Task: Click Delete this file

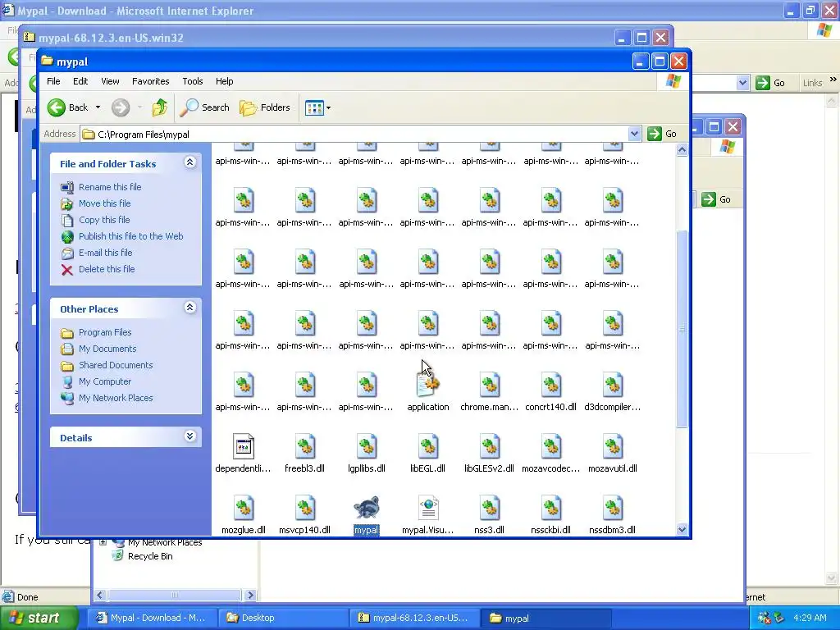Action: pos(107,269)
